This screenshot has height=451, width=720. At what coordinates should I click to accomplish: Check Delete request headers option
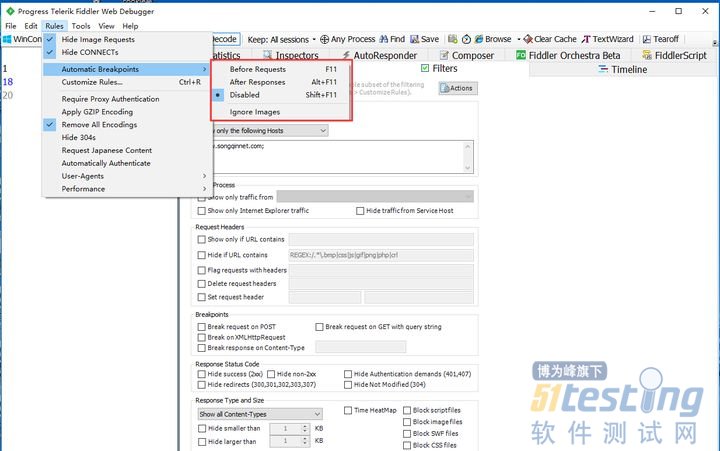[201, 284]
